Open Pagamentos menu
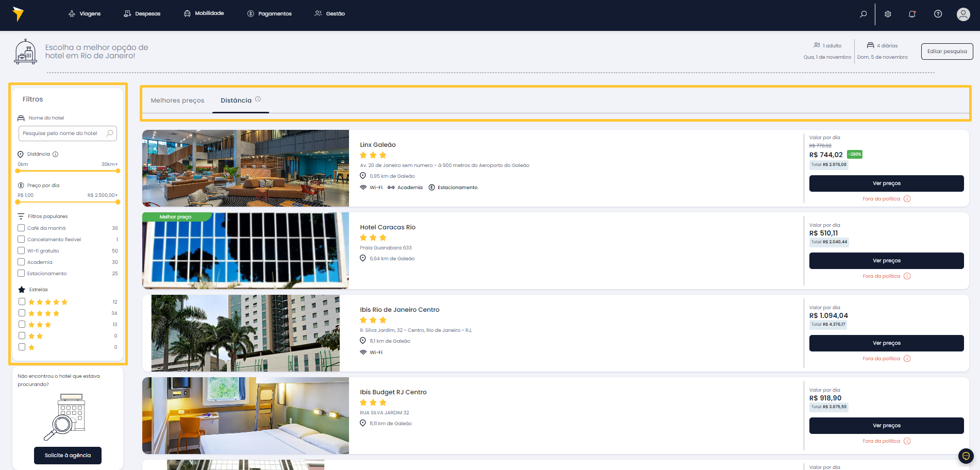The height and width of the screenshot is (470, 980). pyautogui.click(x=269, y=14)
